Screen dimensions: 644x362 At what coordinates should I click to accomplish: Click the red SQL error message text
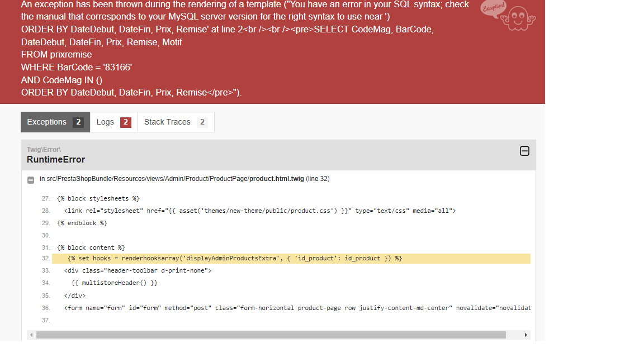tap(245, 49)
